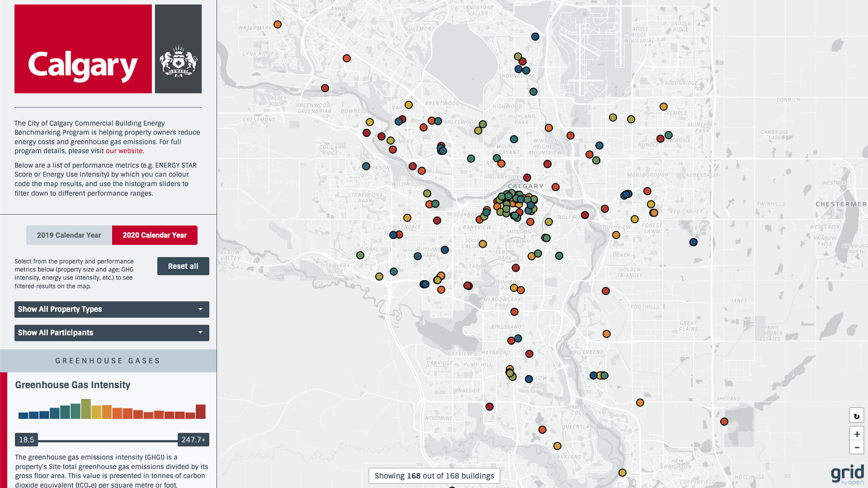Click the 247.7+ maximum slider handle
The width and height of the screenshot is (868, 488).
point(193,440)
